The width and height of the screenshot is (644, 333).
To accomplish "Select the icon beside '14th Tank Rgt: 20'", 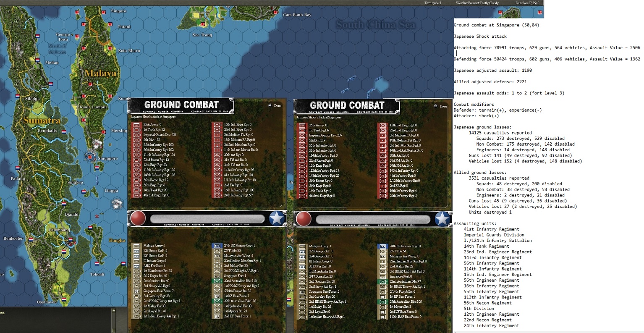I will [x=136, y=190].
